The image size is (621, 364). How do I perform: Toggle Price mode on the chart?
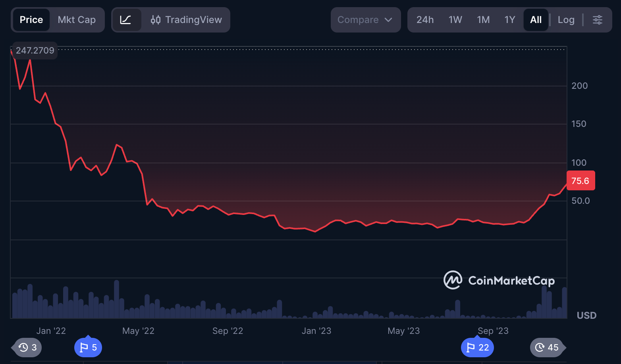point(31,19)
